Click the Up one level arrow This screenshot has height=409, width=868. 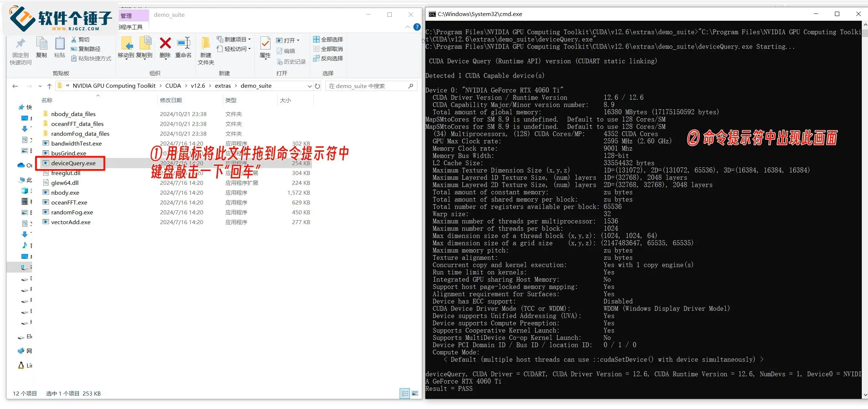pyautogui.click(x=49, y=86)
